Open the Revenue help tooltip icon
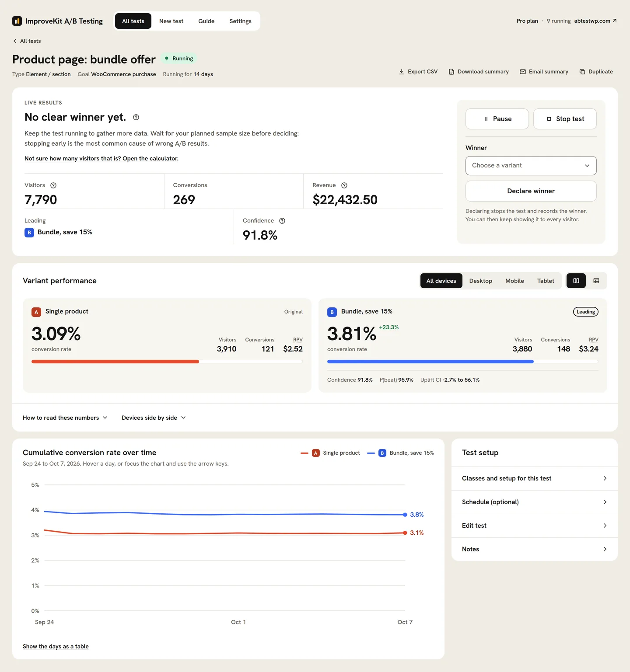Viewport: 630px width, 672px height. (x=344, y=185)
